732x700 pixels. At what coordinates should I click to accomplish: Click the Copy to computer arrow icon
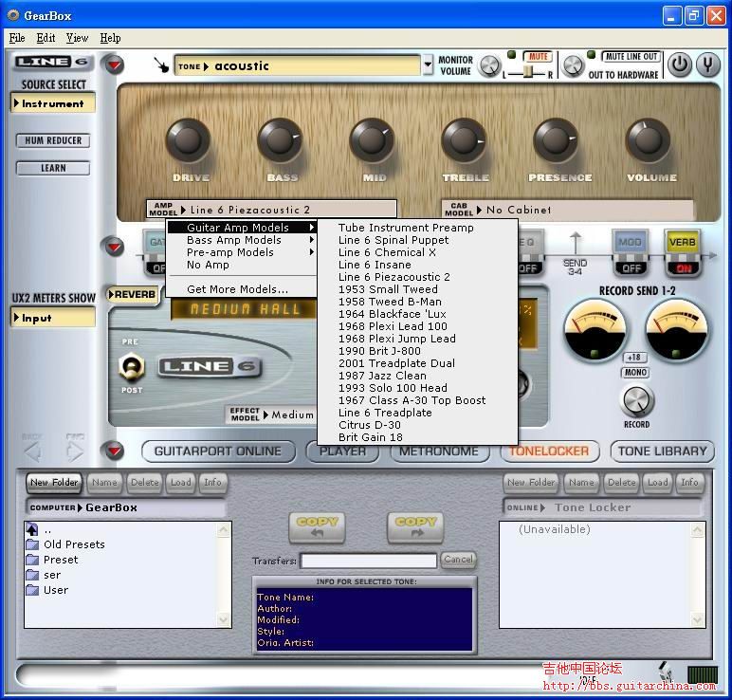(318, 528)
